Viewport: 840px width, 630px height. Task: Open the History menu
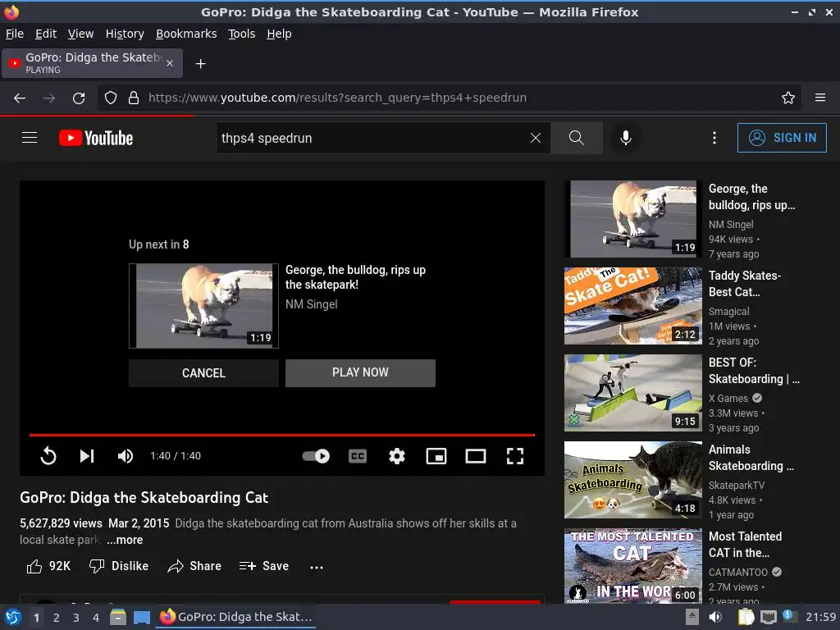(x=125, y=34)
